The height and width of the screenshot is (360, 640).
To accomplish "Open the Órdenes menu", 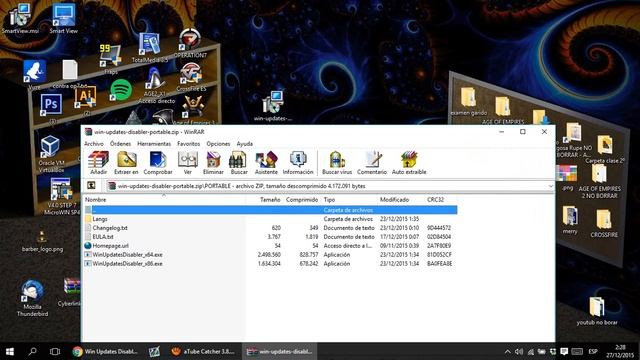I will [x=120, y=144].
